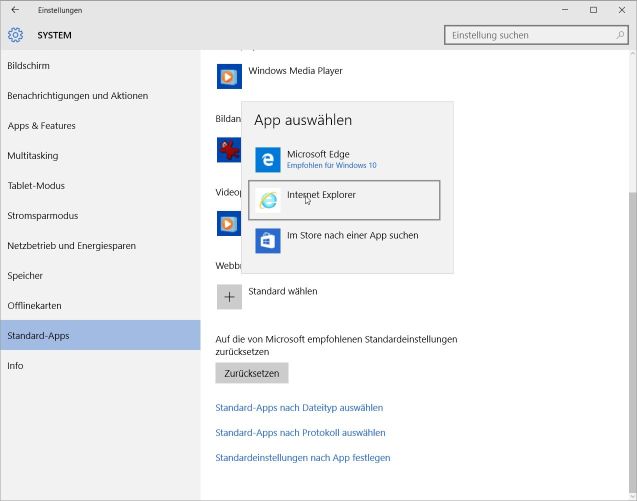Open Standard-Apps nach Protokoll auswählen link
This screenshot has width=637, height=501.
pyautogui.click(x=300, y=433)
